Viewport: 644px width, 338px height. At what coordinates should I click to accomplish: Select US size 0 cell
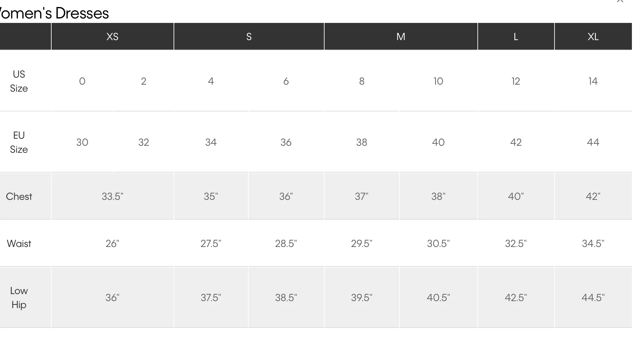82,81
